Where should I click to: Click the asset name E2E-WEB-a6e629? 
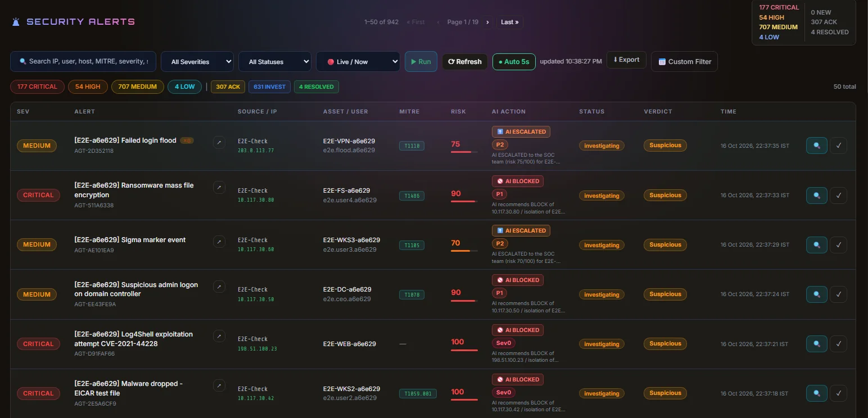tap(349, 344)
